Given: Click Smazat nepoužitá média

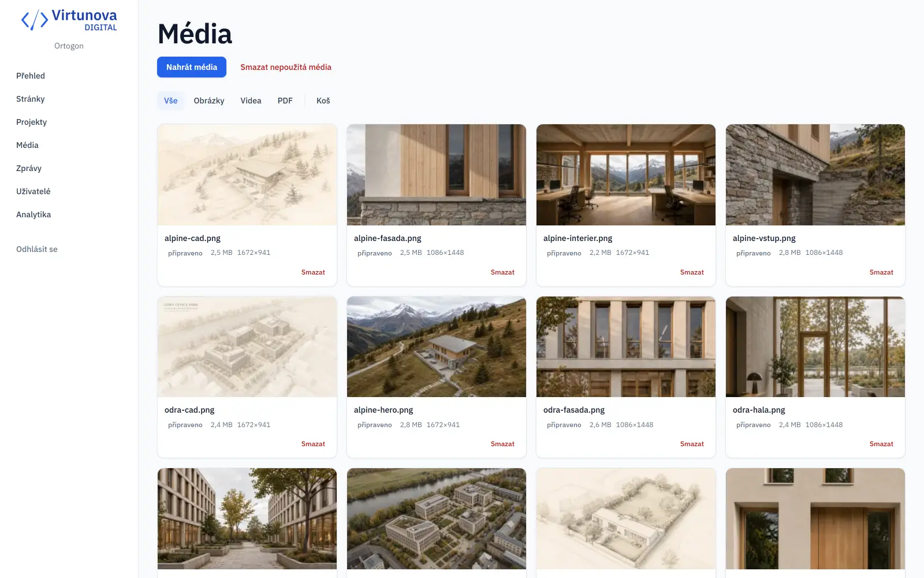Looking at the screenshot, I should click(286, 67).
